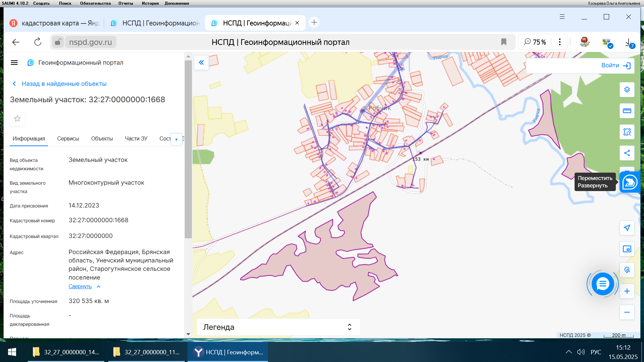Click the nspd.gov.ru address field

(x=91, y=42)
